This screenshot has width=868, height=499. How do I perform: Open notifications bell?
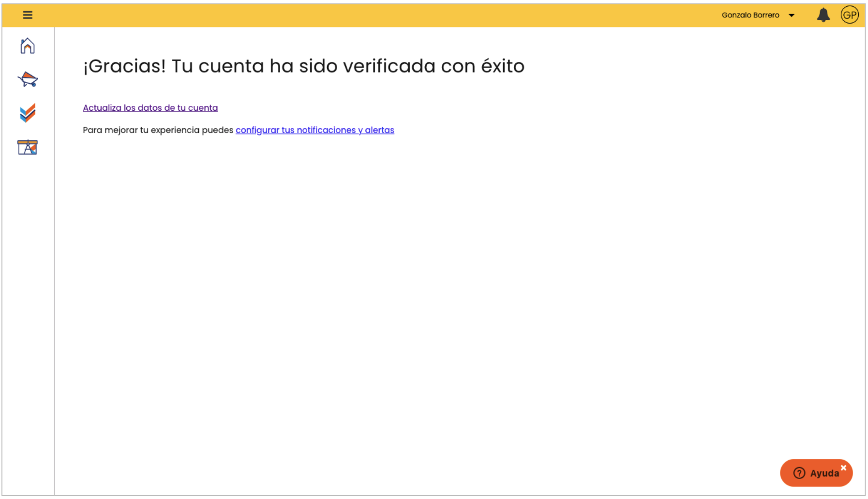(x=823, y=15)
